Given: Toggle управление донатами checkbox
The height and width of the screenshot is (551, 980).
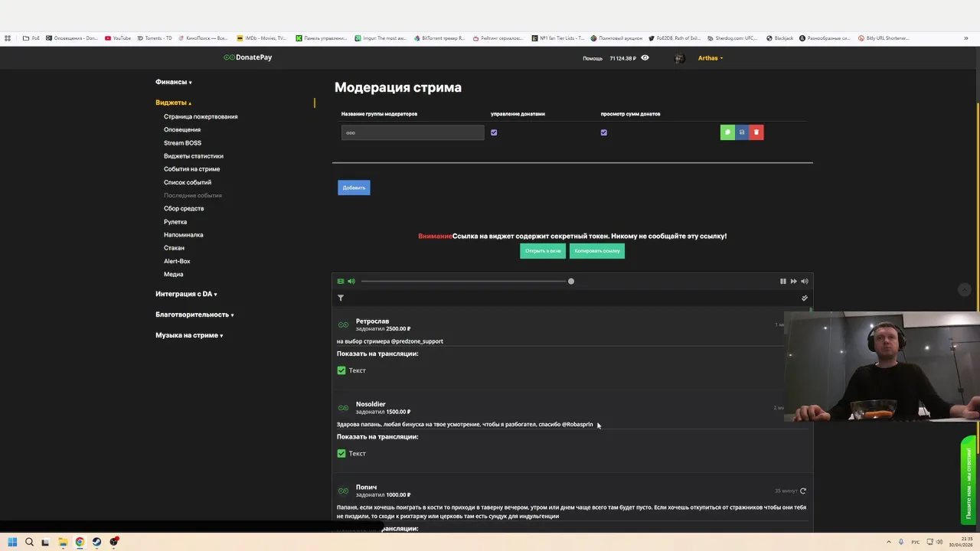Looking at the screenshot, I should (x=494, y=132).
